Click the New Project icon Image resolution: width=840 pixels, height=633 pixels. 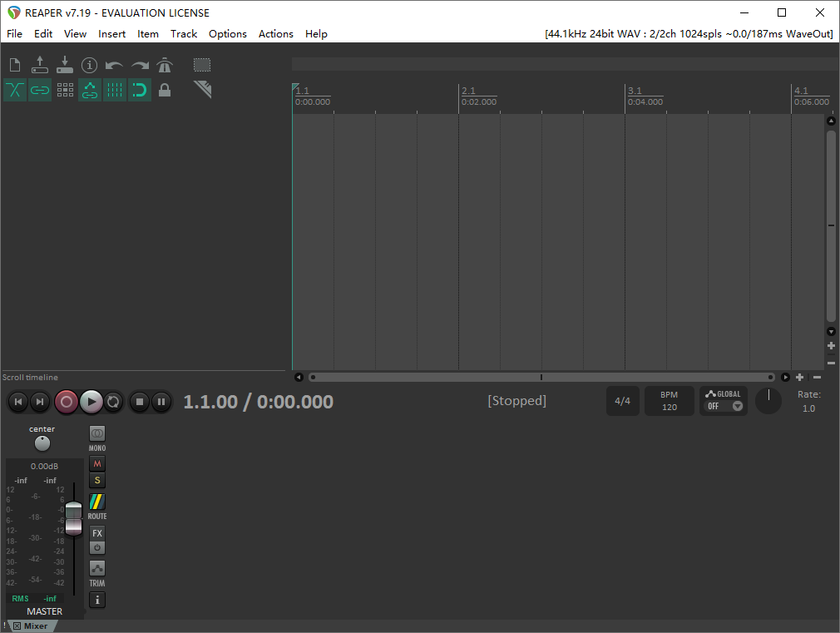pos(15,65)
